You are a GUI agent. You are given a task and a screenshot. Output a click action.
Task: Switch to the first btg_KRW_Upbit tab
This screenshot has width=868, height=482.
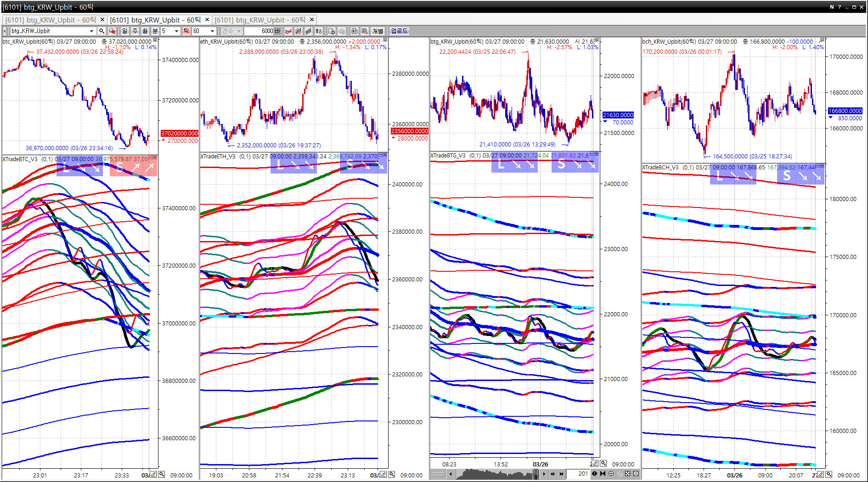point(51,20)
